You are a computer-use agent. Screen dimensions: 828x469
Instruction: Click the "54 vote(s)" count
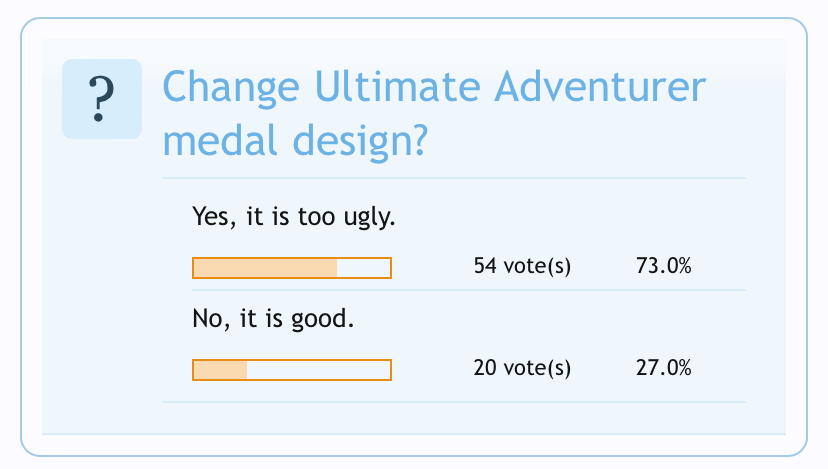pos(522,268)
